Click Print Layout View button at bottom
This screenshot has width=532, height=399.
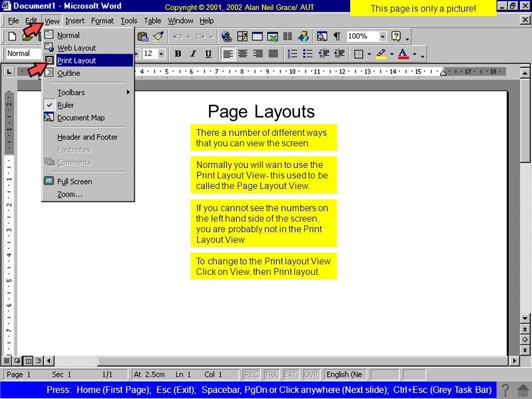tap(28, 360)
